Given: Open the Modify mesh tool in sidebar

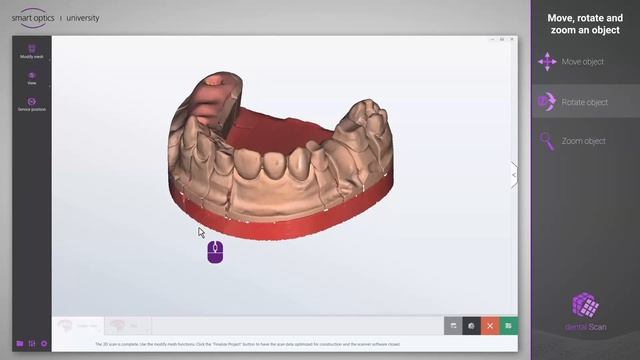Looking at the screenshot, I should (31, 52).
